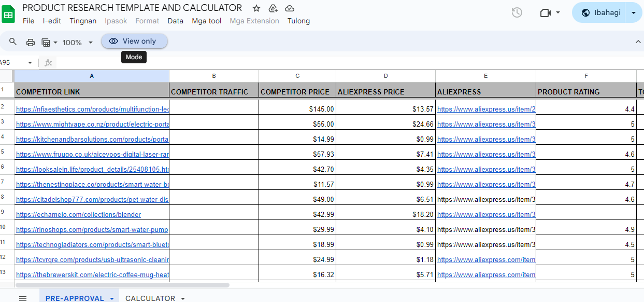The image size is (644, 302).
Task: Start a meeting with the camera icon
Action: click(x=545, y=12)
